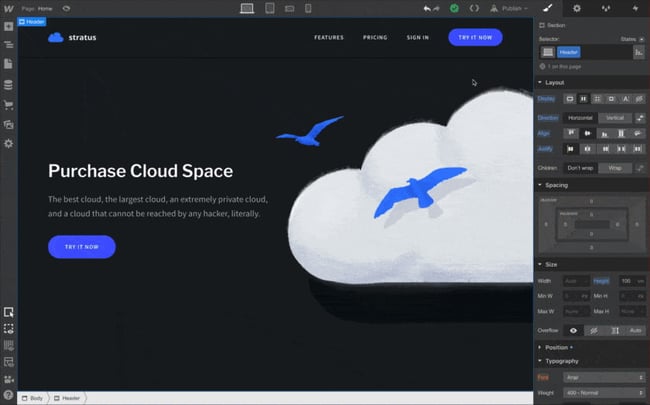Set direction to Vertical
Screen dimensions: 650x405
[614, 117]
